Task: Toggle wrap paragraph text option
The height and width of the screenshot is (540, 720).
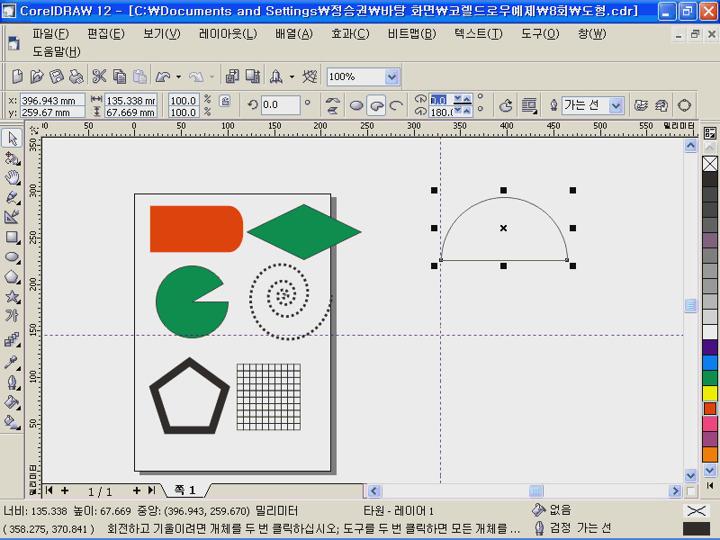Action: click(529, 106)
